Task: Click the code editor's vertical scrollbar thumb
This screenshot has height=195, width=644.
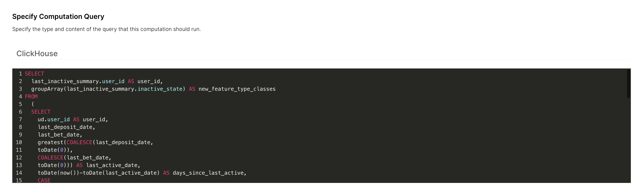Action: point(628,84)
